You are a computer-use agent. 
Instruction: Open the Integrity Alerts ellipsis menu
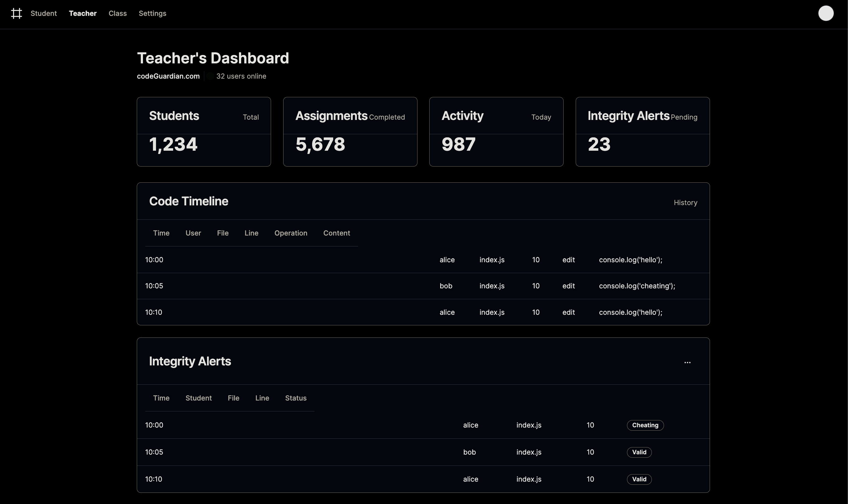tap(687, 363)
